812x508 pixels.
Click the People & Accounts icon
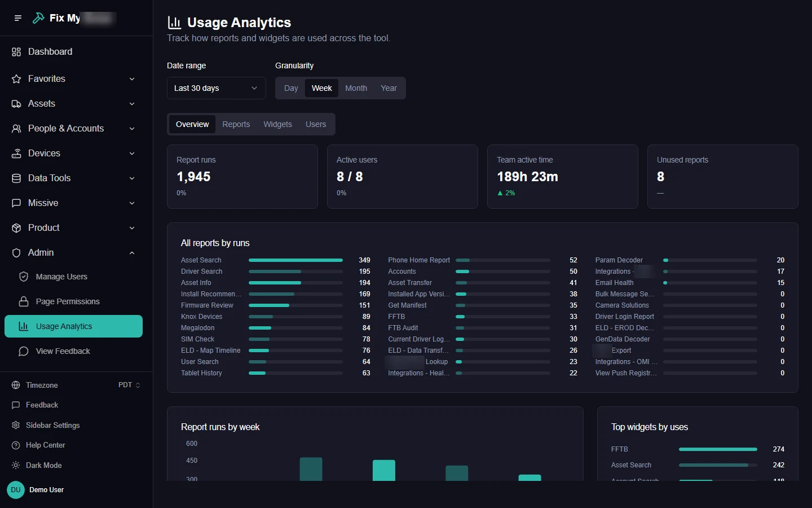16,129
